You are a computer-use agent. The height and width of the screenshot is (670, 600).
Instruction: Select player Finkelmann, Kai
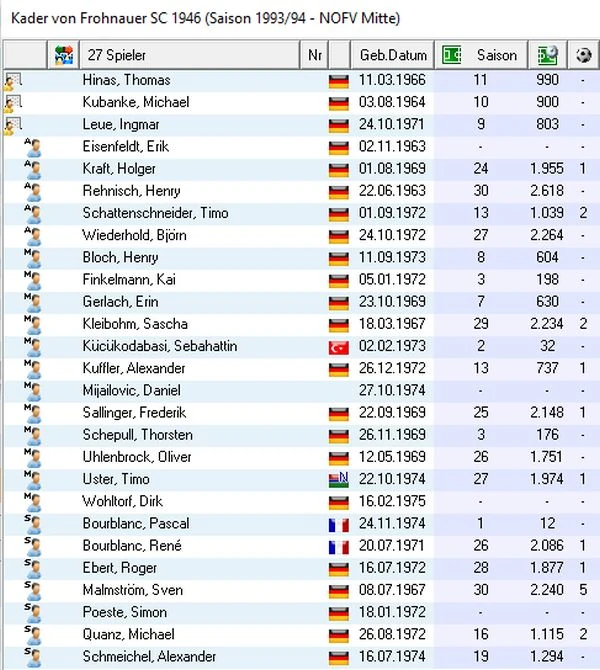coord(129,280)
